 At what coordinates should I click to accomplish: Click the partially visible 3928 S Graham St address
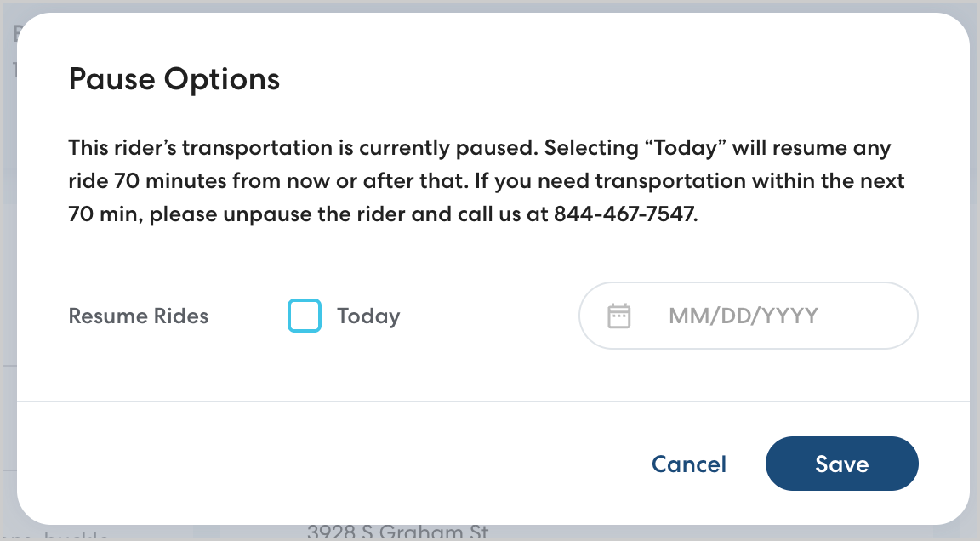(397, 533)
